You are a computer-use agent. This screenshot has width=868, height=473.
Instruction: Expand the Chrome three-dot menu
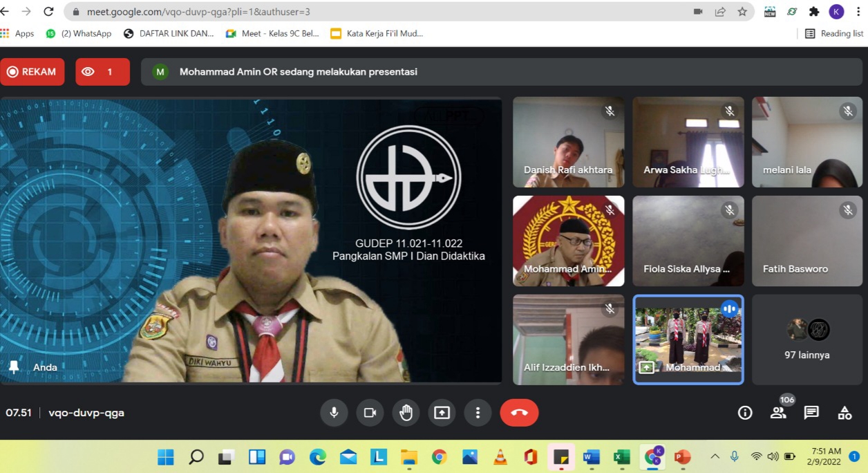point(858,12)
